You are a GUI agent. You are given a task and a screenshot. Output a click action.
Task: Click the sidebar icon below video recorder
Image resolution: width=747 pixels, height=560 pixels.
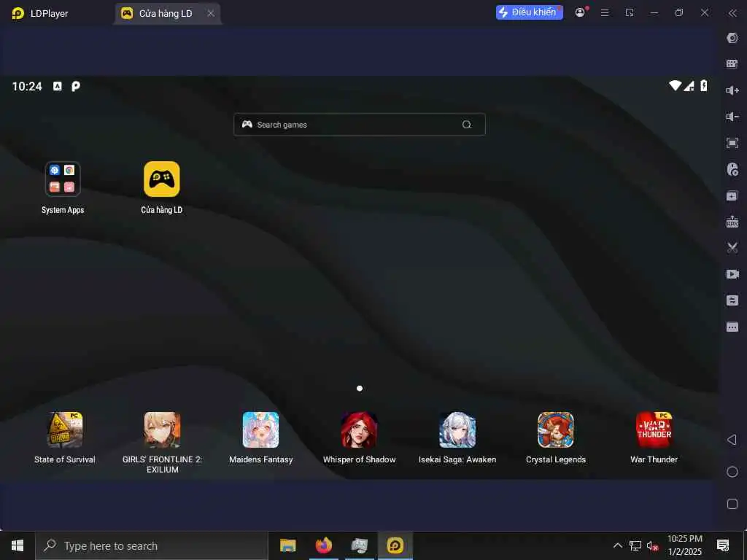click(x=732, y=300)
